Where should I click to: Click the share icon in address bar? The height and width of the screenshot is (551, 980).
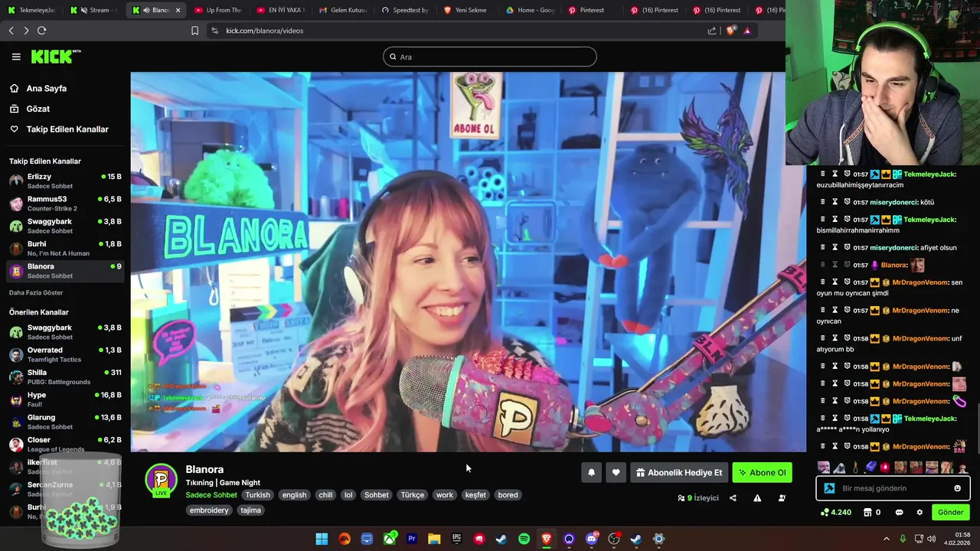pos(712,31)
